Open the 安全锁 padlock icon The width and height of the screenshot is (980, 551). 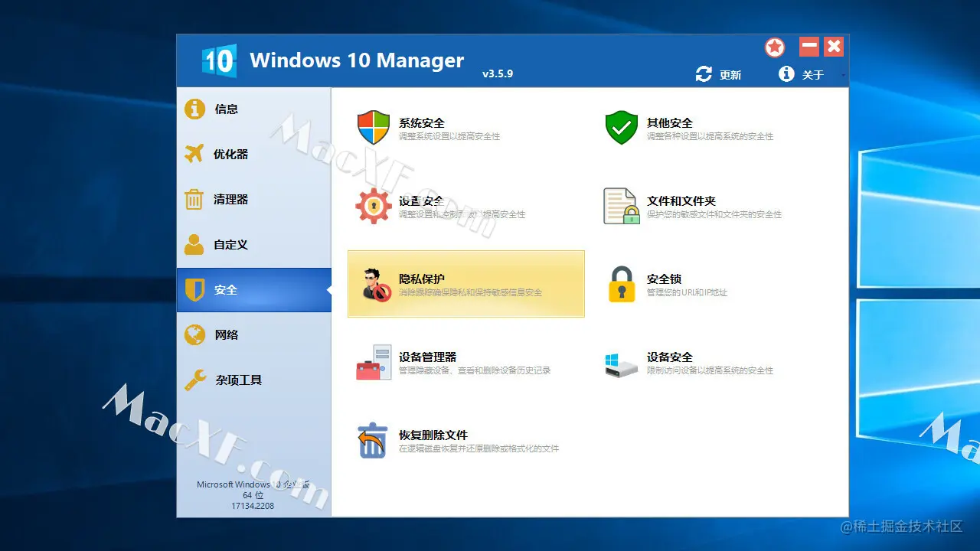[x=622, y=284]
